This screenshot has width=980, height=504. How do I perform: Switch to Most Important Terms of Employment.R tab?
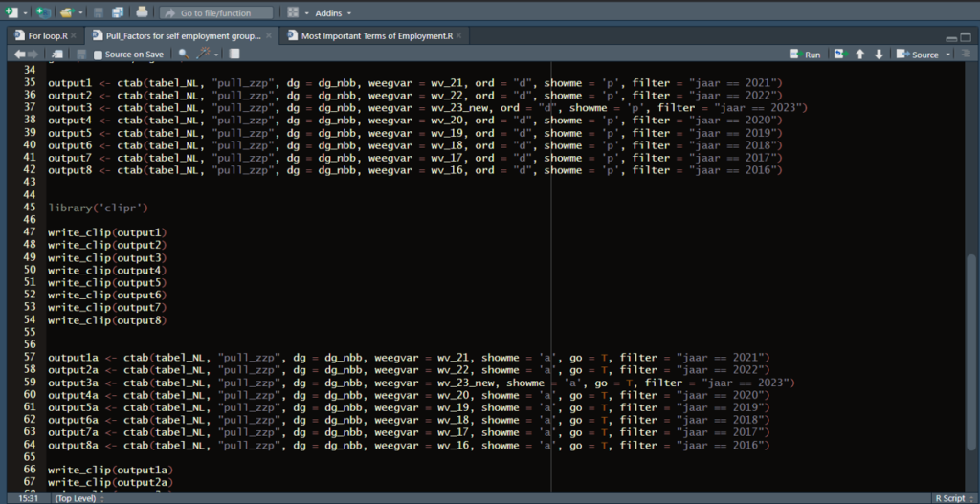[376, 35]
